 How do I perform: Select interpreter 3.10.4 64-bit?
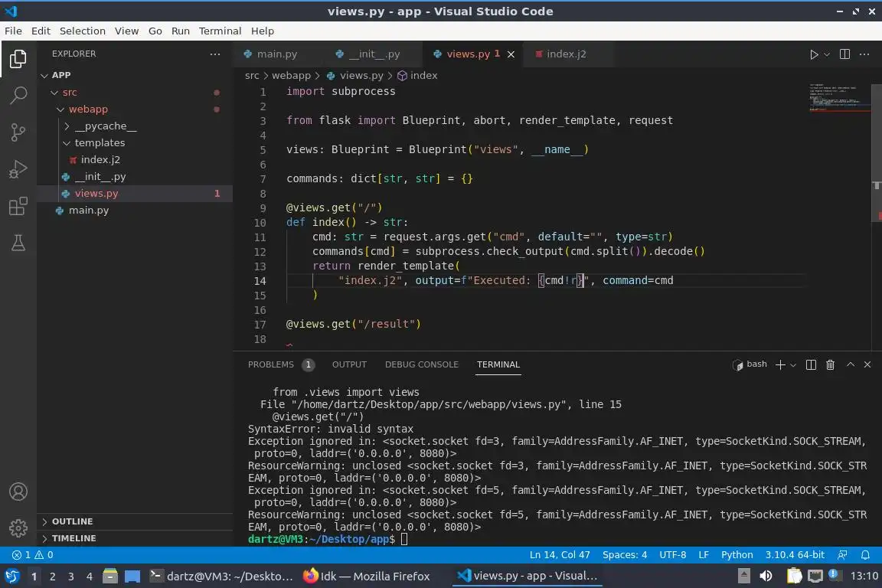(x=794, y=555)
